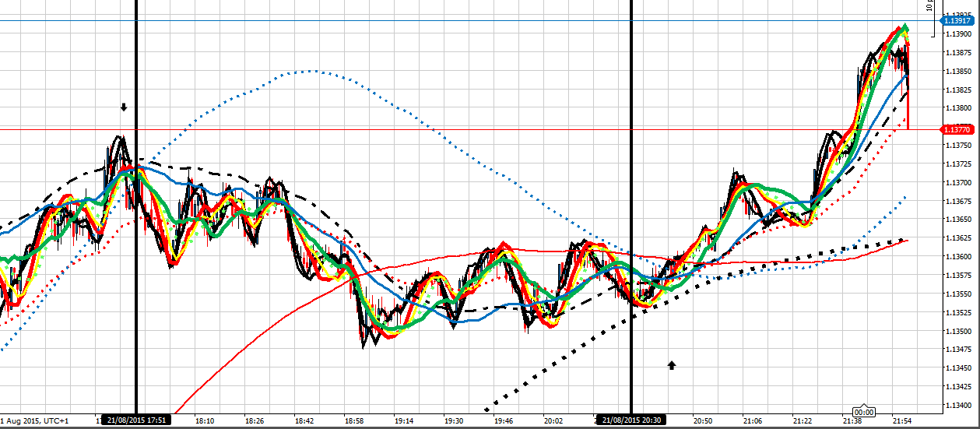This screenshot has height=429, width=980.
Task: Click the 21:06 time axis label
Action: (x=752, y=420)
